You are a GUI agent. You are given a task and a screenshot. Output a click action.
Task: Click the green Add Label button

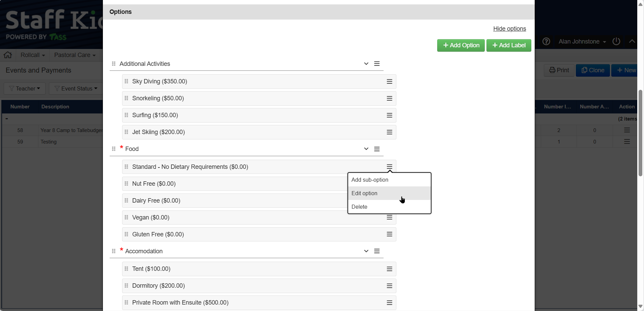509,45
